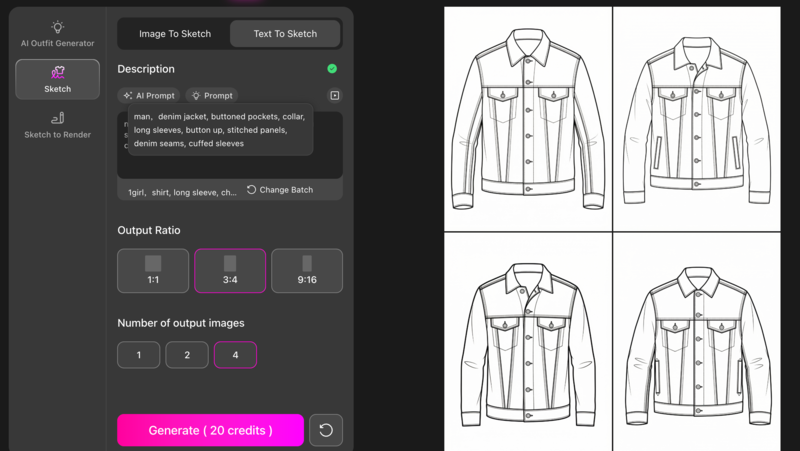The width and height of the screenshot is (800, 451).
Task: Click the green checkmark status icon
Action: click(x=332, y=68)
